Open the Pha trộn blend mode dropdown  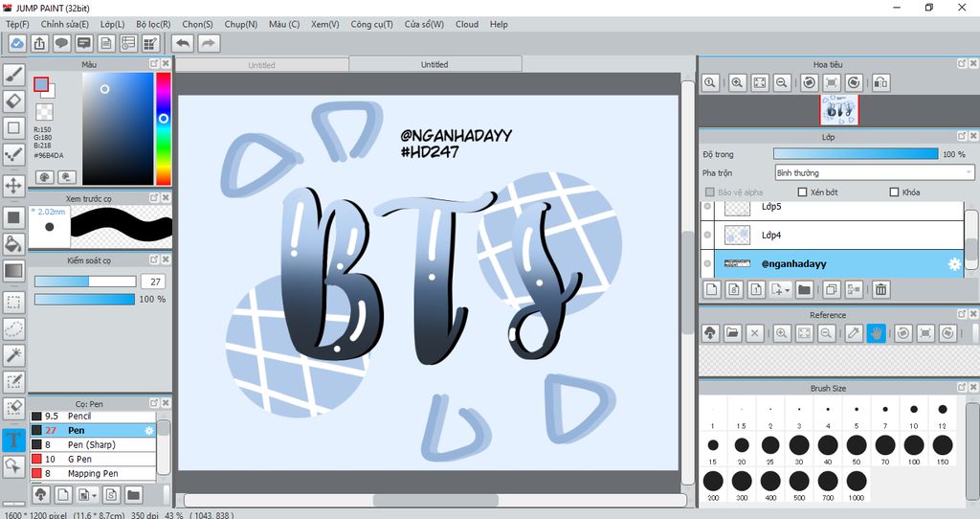pos(874,172)
